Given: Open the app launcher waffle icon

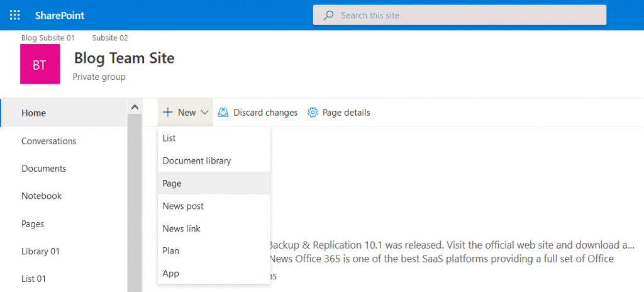Looking at the screenshot, I should tap(15, 15).
